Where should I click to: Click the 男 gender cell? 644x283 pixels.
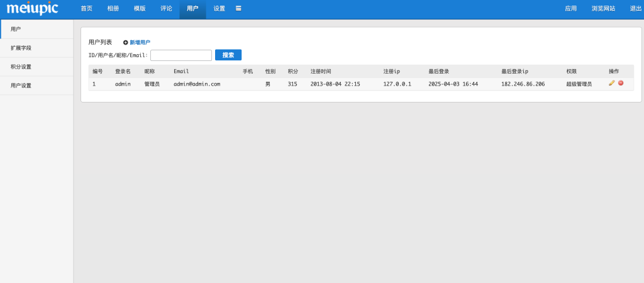pyautogui.click(x=268, y=84)
